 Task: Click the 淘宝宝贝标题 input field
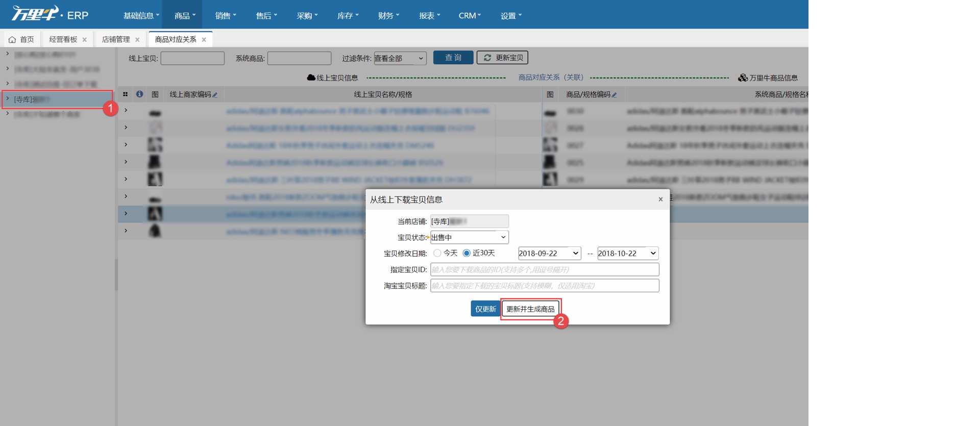point(545,286)
